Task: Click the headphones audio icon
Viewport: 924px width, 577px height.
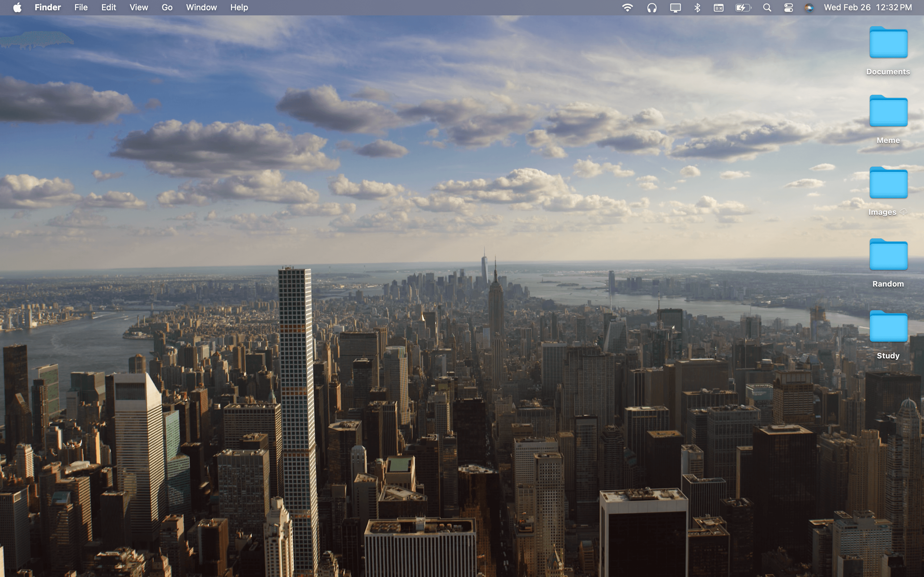Action: coord(652,7)
